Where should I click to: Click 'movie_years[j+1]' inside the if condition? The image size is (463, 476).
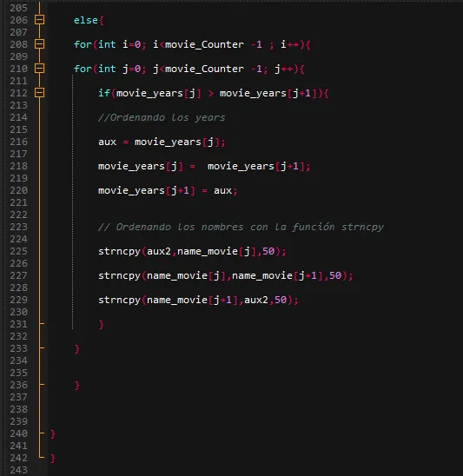tap(268, 93)
